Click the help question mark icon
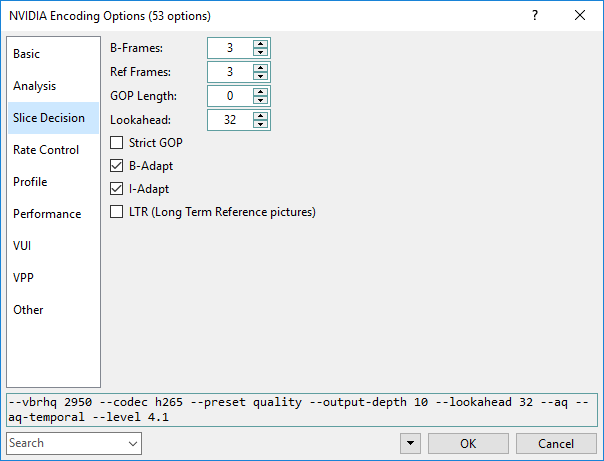The width and height of the screenshot is (604, 461). point(535,16)
